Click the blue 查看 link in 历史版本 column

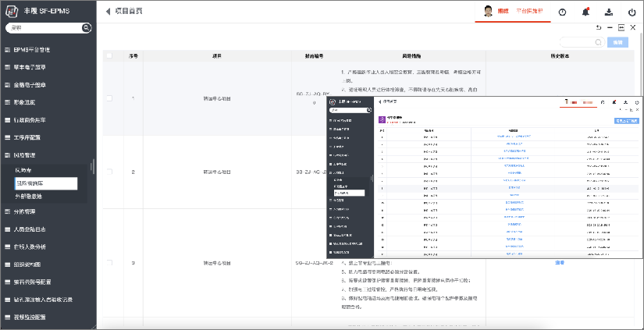point(559,263)
